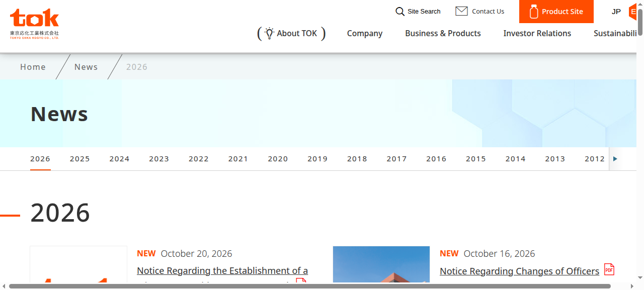
Task: Click horizontal scrollbar right arrow
Action: coord(633,286)
